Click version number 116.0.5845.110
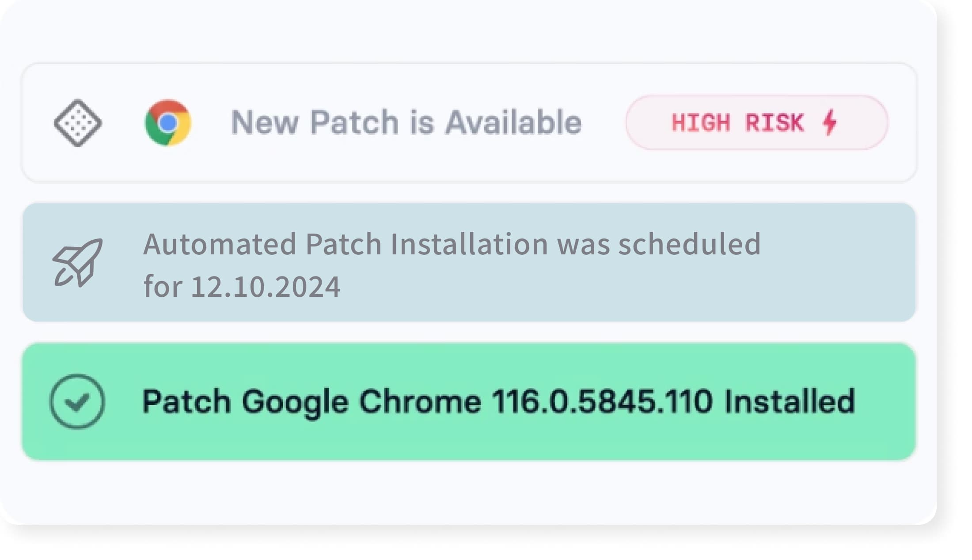The image size is (972, 560). point(602,401)
